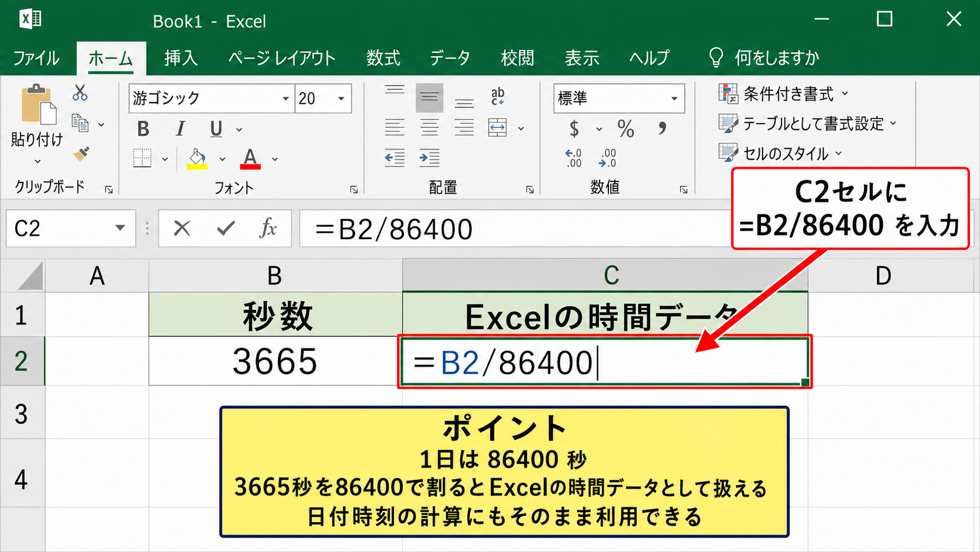Open the font name dropdown (游ゴシック)

point(285,99)
